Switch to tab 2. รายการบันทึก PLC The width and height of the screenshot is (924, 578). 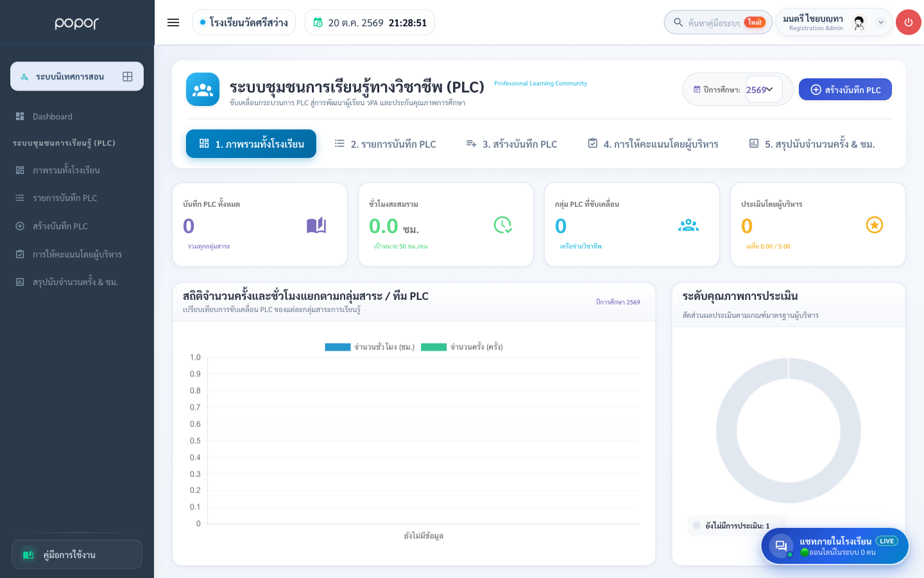point(385,144)
